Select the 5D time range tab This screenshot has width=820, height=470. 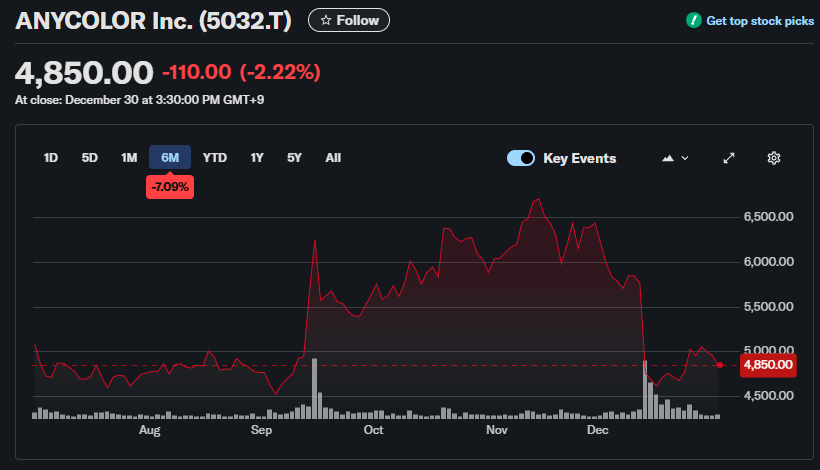[x=89, y=158]
